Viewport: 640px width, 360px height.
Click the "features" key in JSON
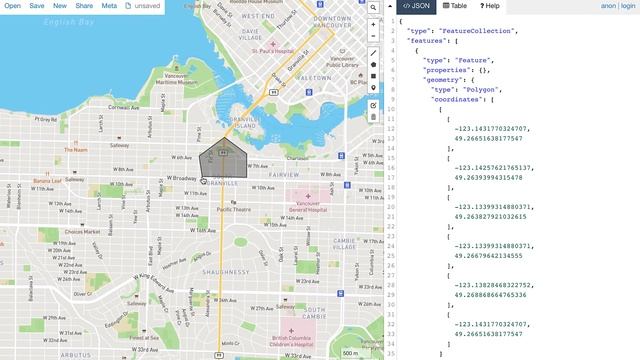pos(427,41)
